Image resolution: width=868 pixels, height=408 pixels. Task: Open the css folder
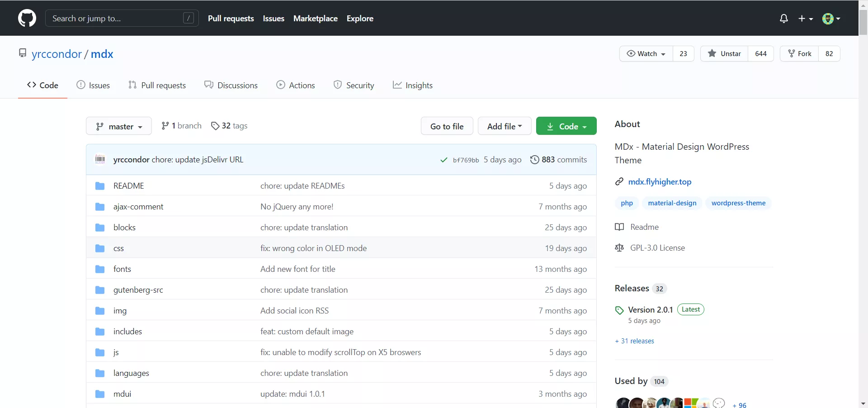pos(118,248)
